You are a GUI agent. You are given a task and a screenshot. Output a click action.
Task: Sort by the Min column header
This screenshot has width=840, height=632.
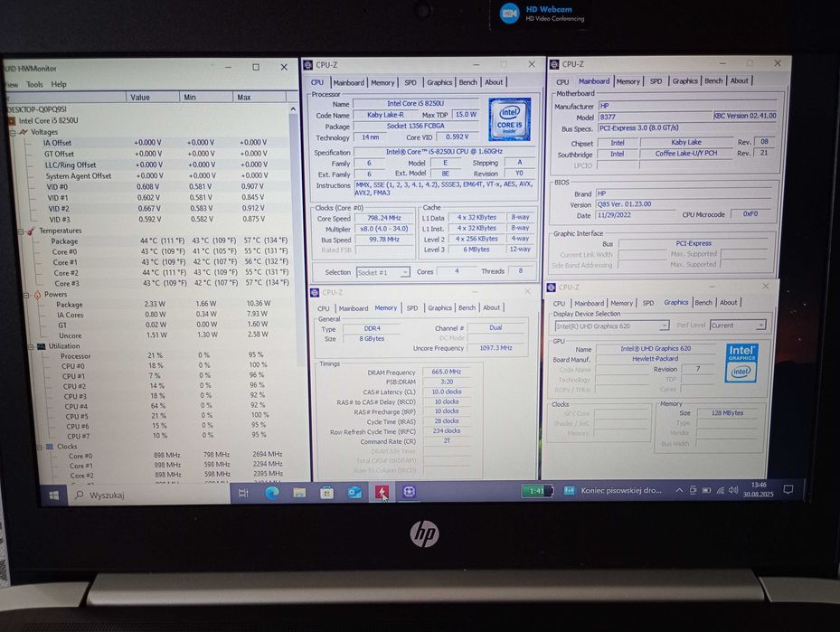(x=207, y=97)
